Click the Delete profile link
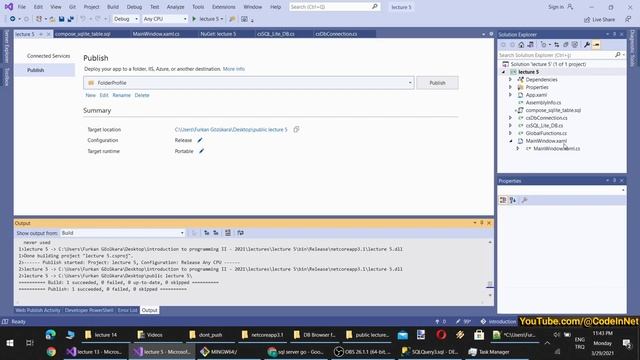Screen dimensions: 640x360 click(142, 95)
